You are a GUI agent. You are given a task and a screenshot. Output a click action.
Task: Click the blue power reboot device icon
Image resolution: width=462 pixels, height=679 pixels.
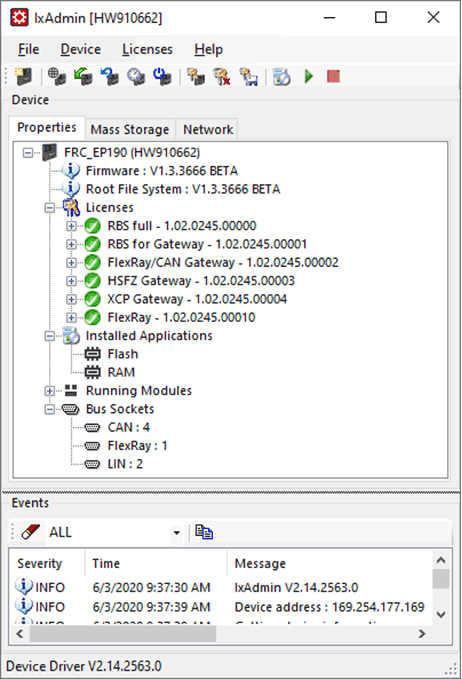(x=162, y=77)
